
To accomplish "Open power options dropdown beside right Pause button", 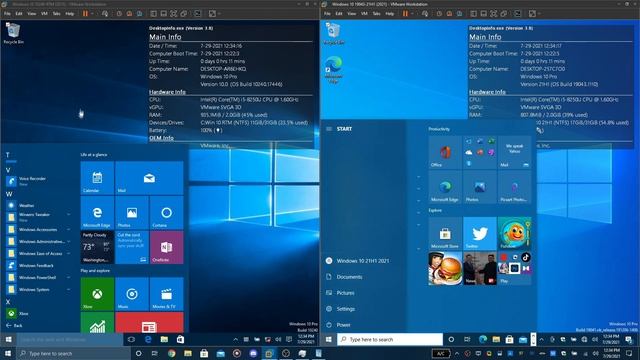I will (x=412, y=13).
